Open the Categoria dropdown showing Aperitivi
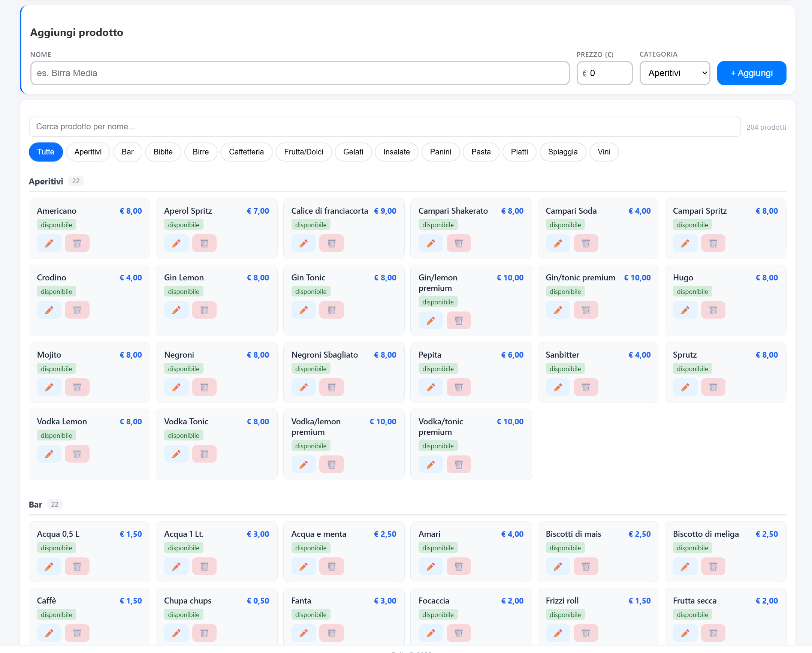Image resolution: width=812 pixels, height=653 pixels. [x=675, y=73]
